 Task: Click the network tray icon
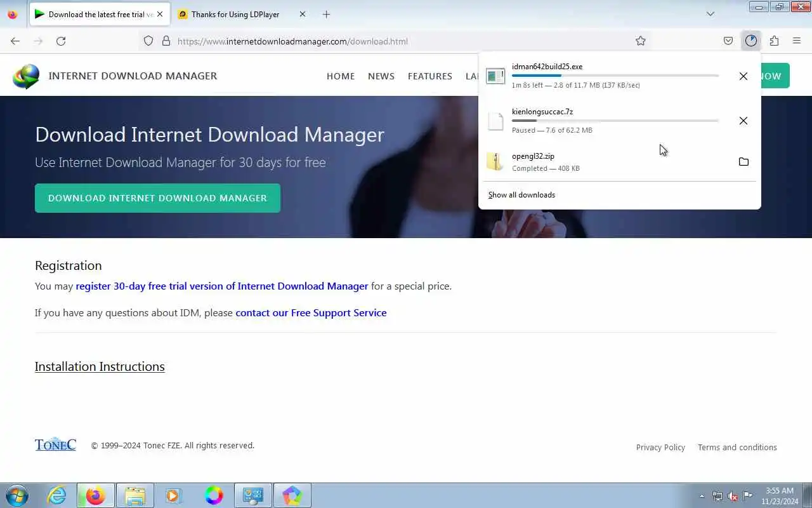tap(717, 496)
